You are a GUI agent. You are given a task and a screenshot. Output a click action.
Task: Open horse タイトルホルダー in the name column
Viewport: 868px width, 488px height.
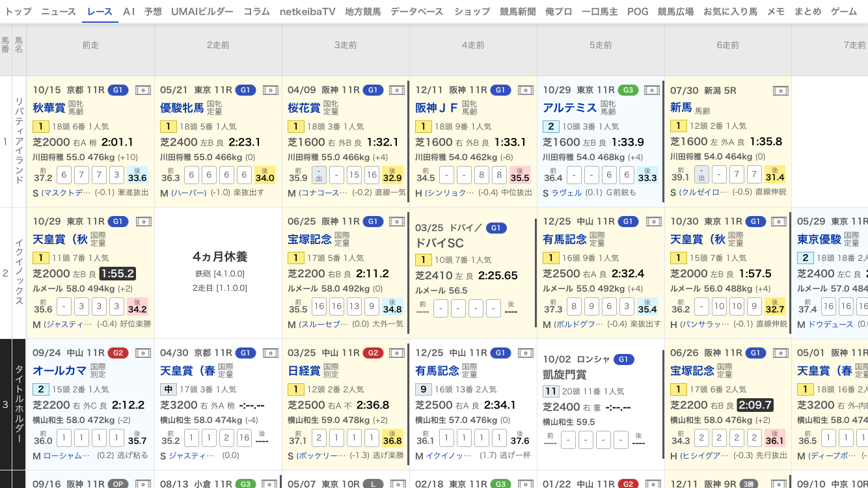pyautogui.click(x=19, y=404)
